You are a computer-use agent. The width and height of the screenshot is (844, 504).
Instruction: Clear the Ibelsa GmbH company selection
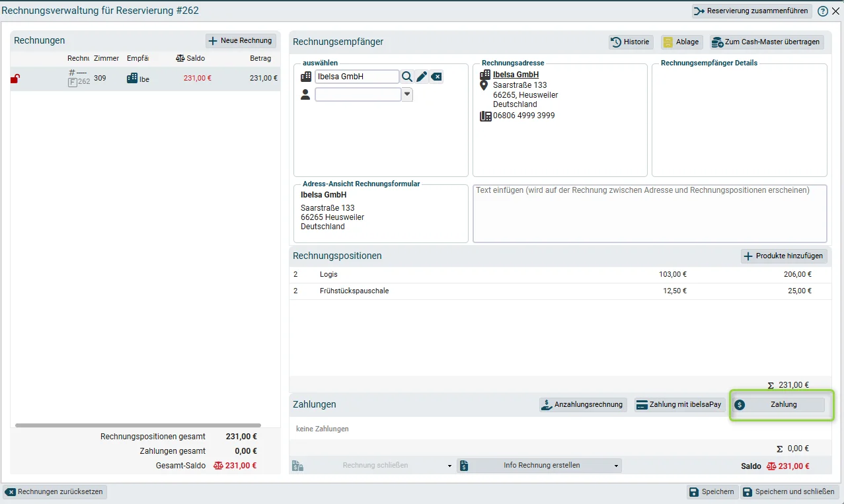[x=436, y=77]
